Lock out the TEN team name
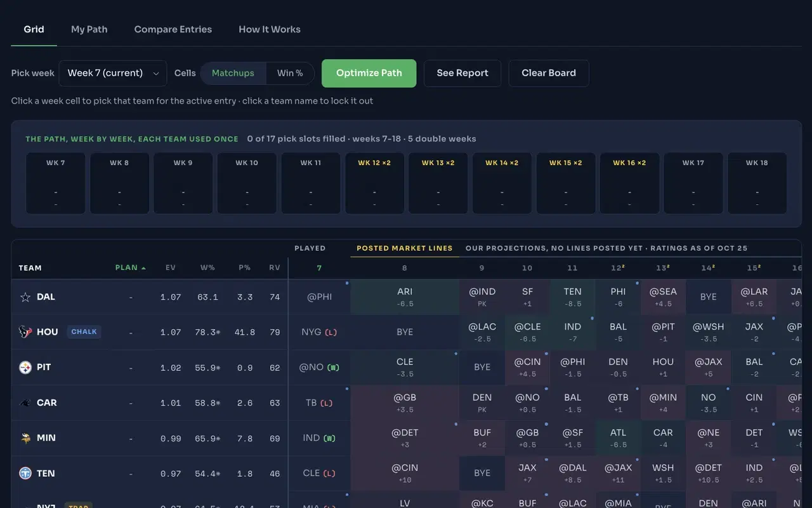This screenshot has height=508, width=812. (46, 473)
